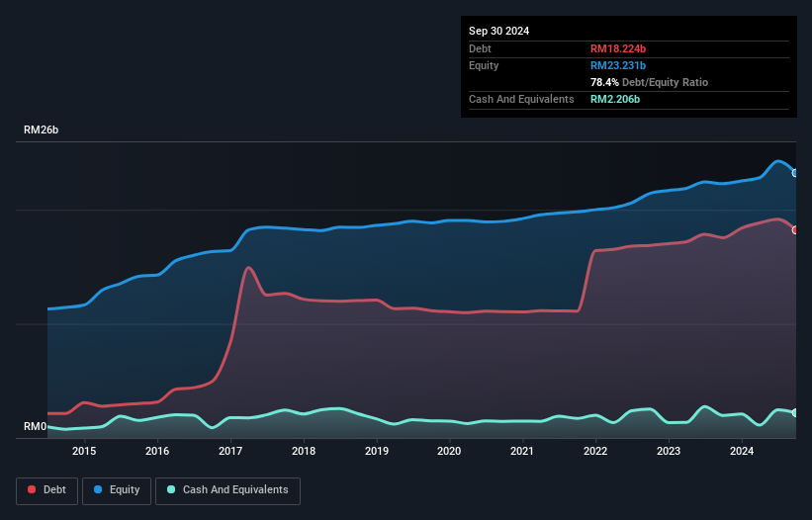Click the 2019 x-axis label
The image size is (812, 520).
click(x=377, y=451)
